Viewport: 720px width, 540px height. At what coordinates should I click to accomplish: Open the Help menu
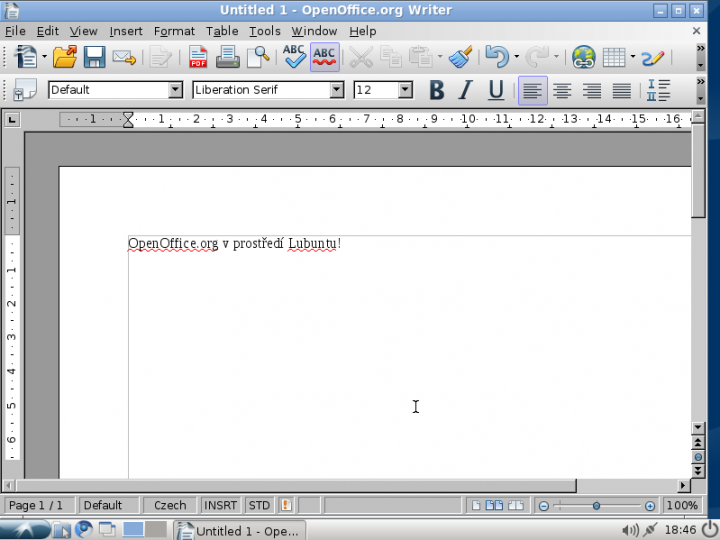(x=363, y=31)
